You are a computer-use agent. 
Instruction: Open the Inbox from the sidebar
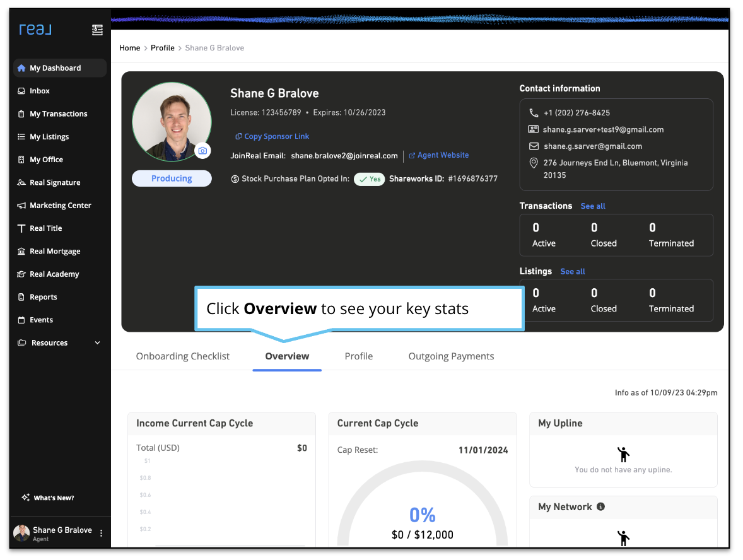[x=40, y=91]
